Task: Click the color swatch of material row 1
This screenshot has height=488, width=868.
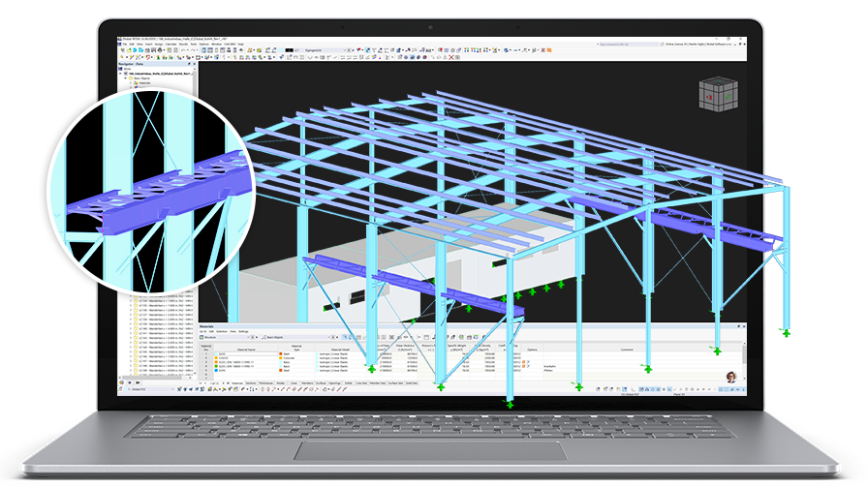Action: coord(216,353)
